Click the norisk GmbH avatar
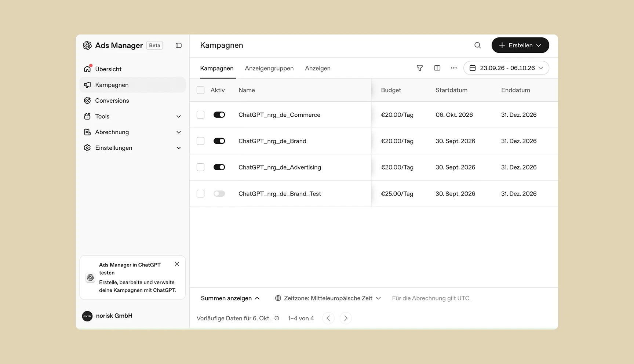 (87, 316)
